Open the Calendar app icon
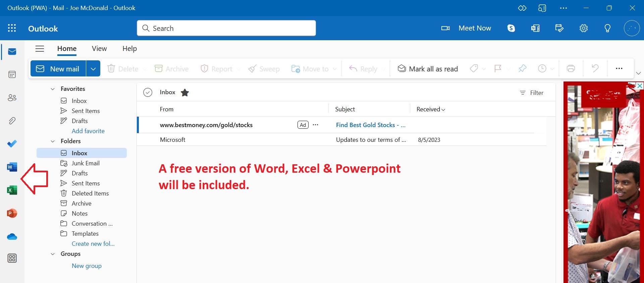Screen dimensions: 644x283 [12, 74]
